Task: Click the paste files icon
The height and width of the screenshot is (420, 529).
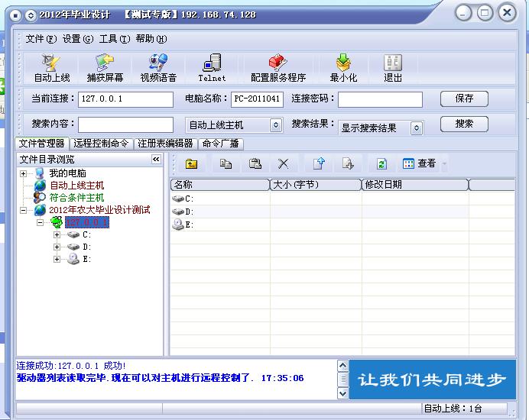Action: (255, 164)
